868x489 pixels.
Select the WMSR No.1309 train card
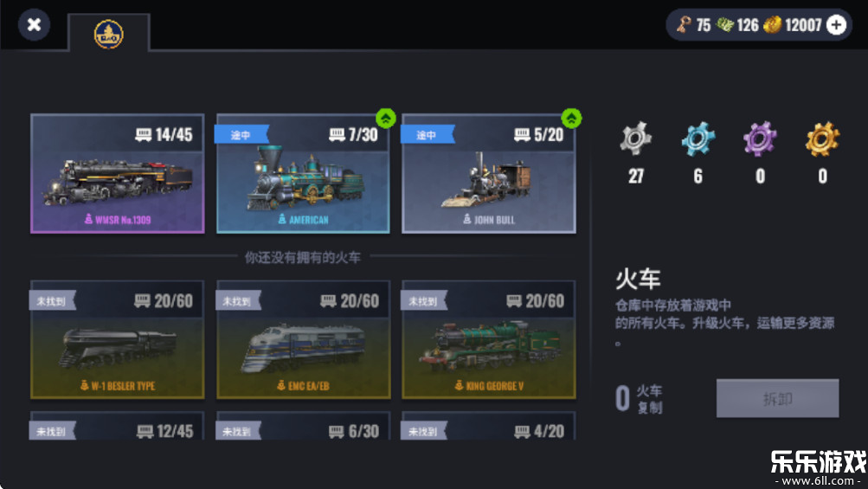(118, 174)
